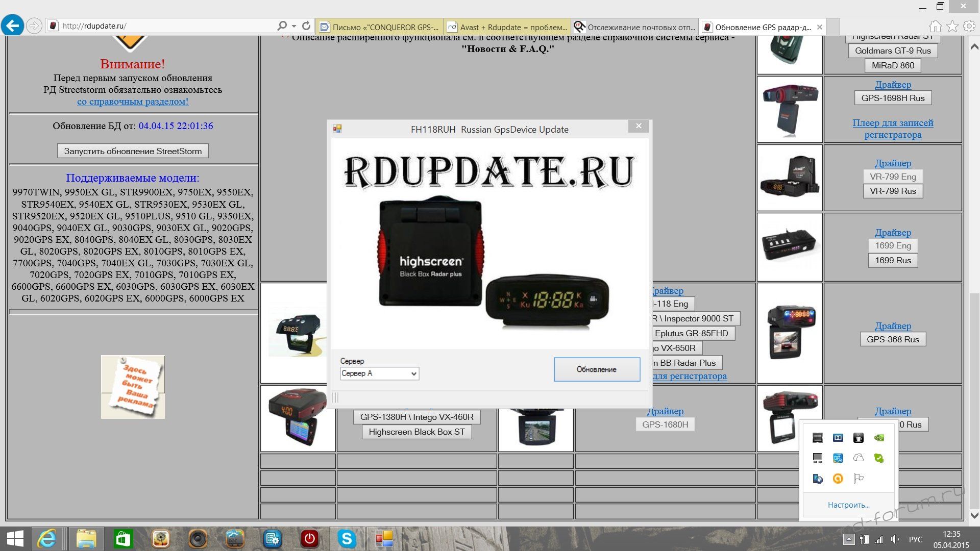Click the network signal tray icon
980x551 pixels.
tap(879, 539)
